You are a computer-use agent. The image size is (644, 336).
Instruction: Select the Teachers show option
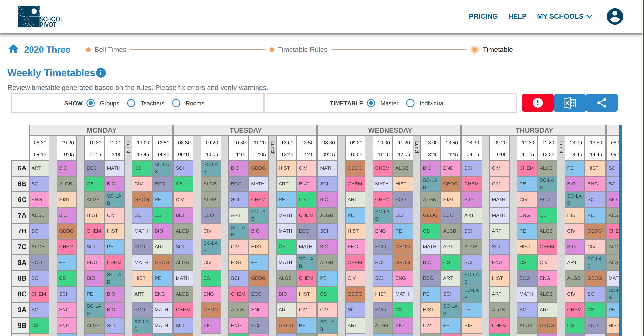click(x=131, y=103)
